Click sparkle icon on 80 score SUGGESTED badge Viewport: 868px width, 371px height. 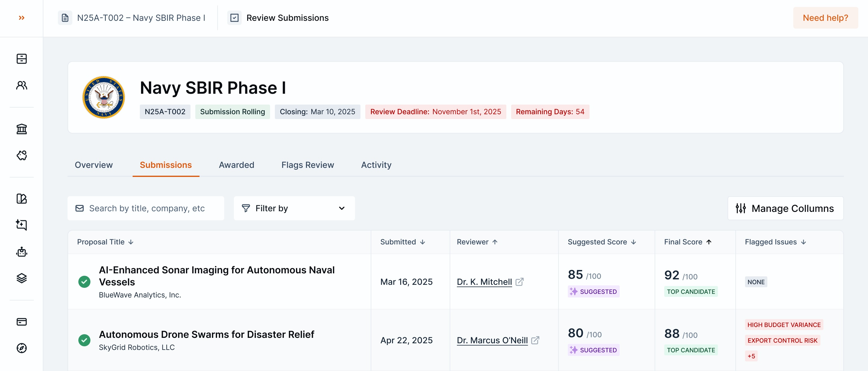[574, 350]
